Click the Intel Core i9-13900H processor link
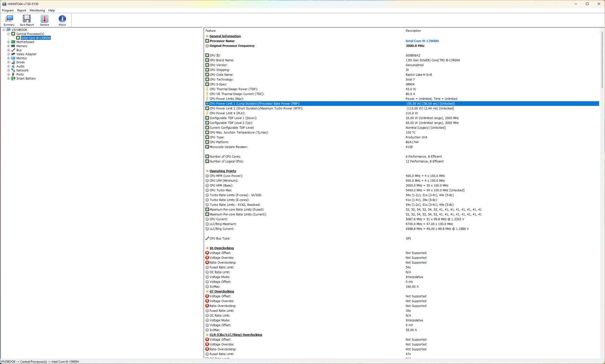The image size is (605, 364). 422,41
